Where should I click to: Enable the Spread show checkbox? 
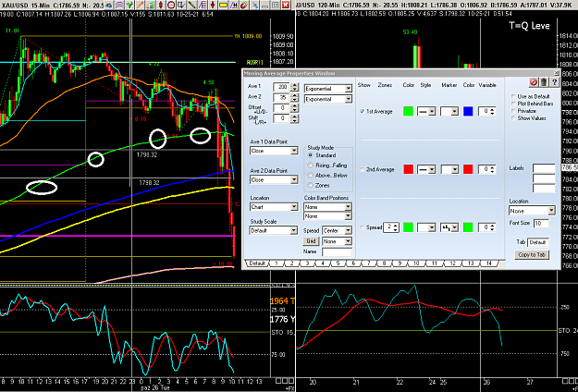coord(362,227)
